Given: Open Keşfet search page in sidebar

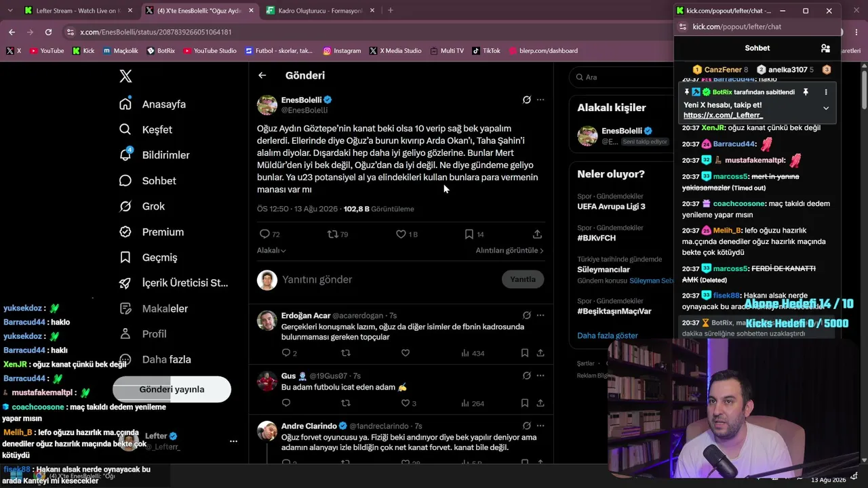Looking at the screenshot, I should click(146, 129).
